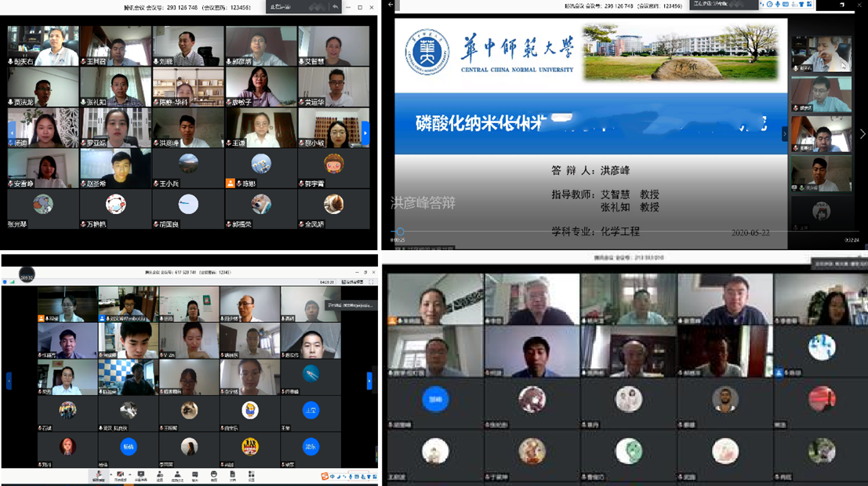868x486 pixels.
Task: Click the camera video icon in bottom toolbar
Action: coord(119,475)
